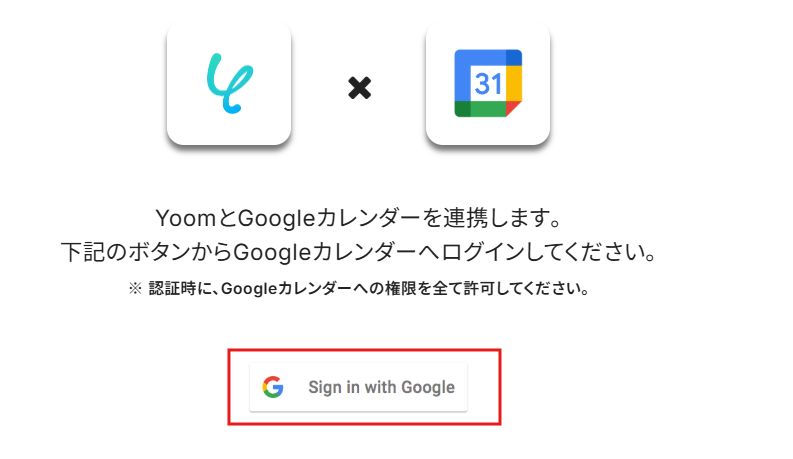Screen dimensions: 793x459
Task: Click green bottom strip of Calendar icon
Action: pyautogui.click(x=480, y=109)
